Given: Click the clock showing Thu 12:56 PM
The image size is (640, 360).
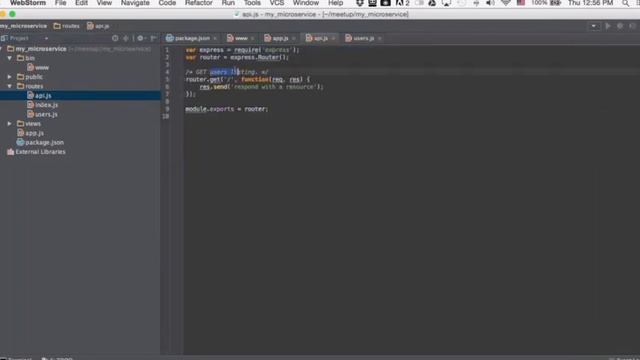Looking at the screenshot, I should click(x=590, y=3).
